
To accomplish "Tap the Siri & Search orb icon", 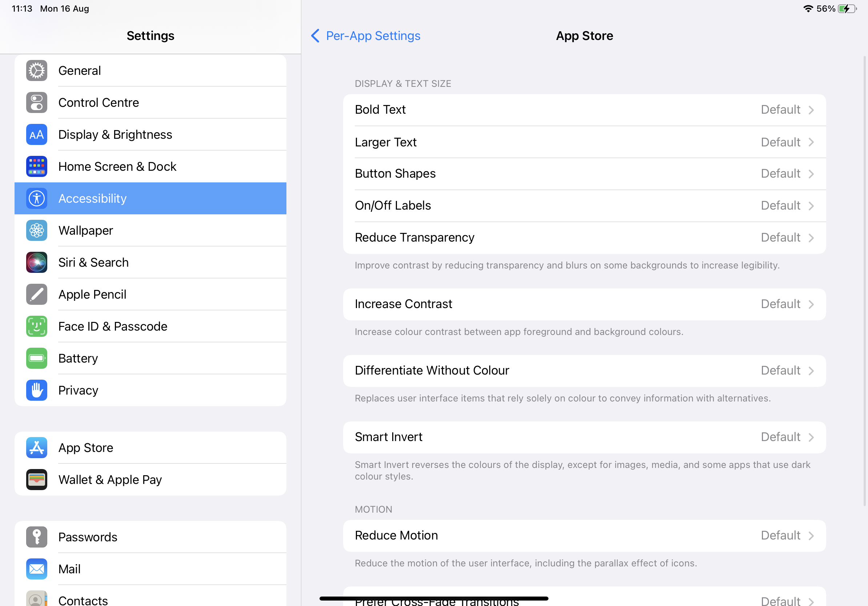I will tap(37, 262).
